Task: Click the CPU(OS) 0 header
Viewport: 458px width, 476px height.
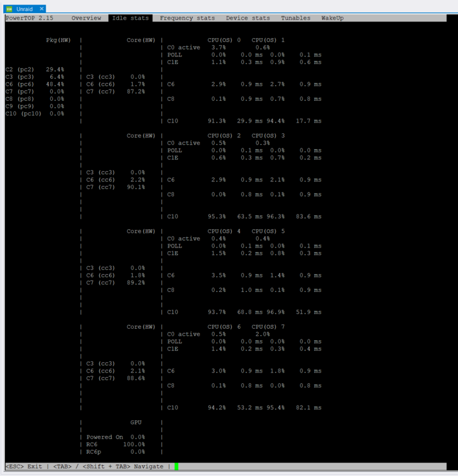Action: [224, 40]
